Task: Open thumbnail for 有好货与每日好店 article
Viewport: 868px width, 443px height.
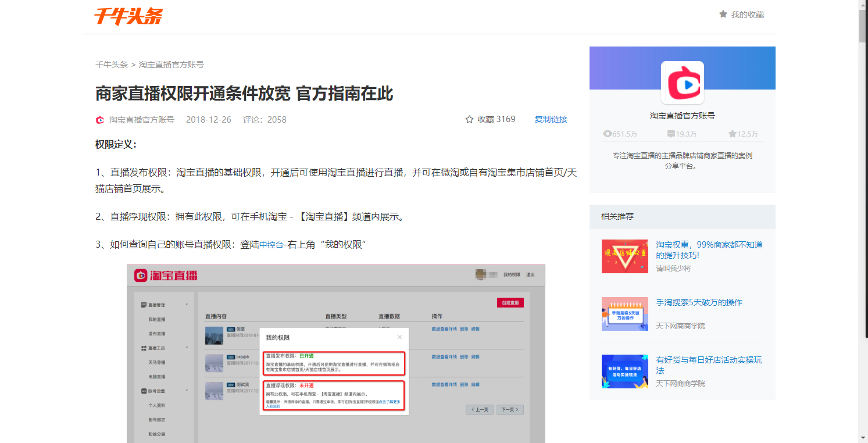Action: (x=625, y=371)
